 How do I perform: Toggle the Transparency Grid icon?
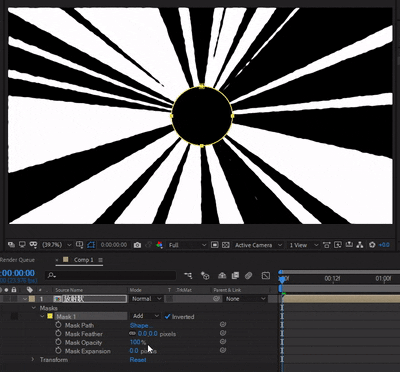[x=226, y=245]
